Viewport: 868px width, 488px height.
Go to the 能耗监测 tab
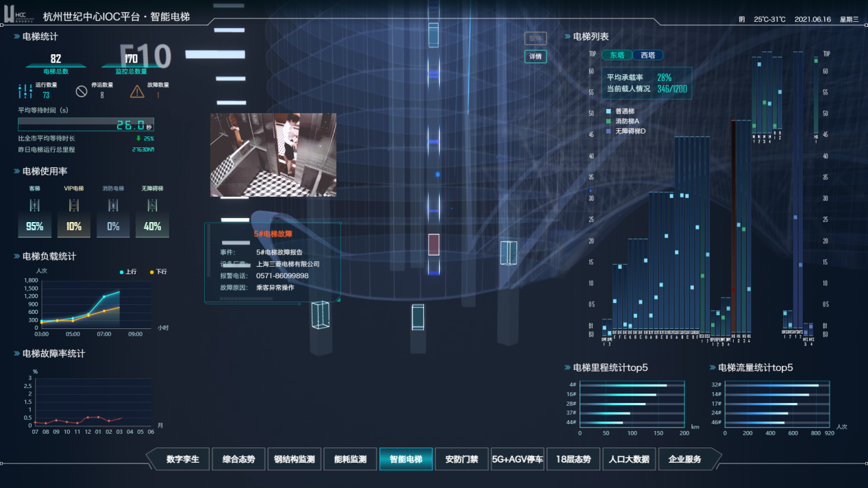pyautogui.click(x=349, y=459)
